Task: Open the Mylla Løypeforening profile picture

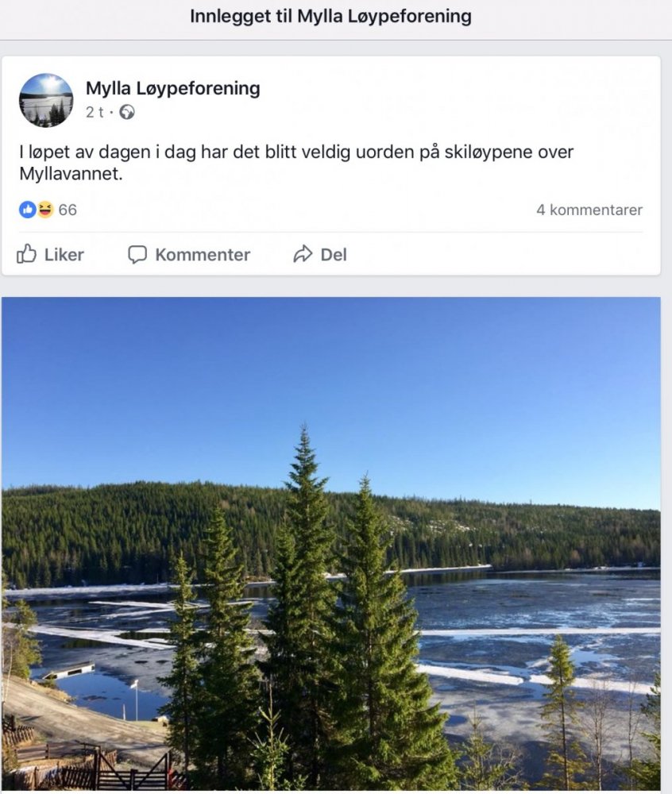Action: pyautogui.click(x=46, y=100)
